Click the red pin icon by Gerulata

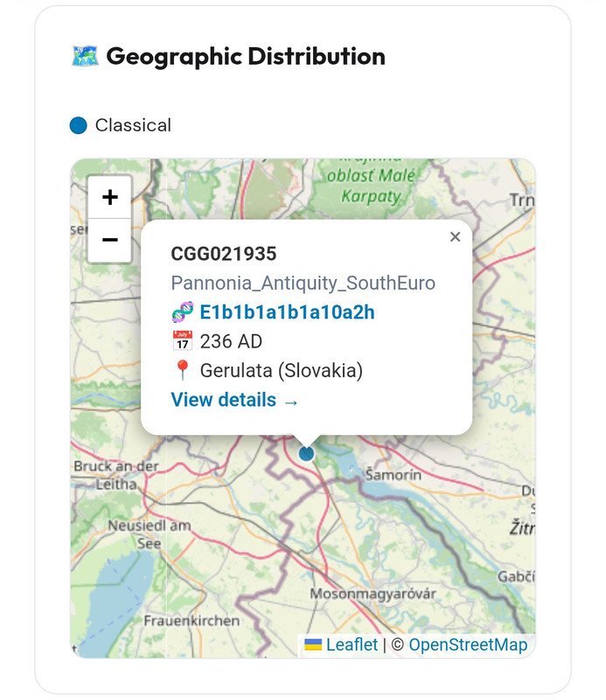point(182,370)
